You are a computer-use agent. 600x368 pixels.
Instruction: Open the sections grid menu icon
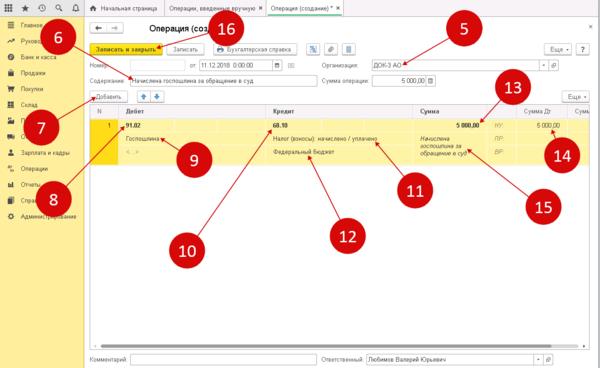tap(8, 8)
